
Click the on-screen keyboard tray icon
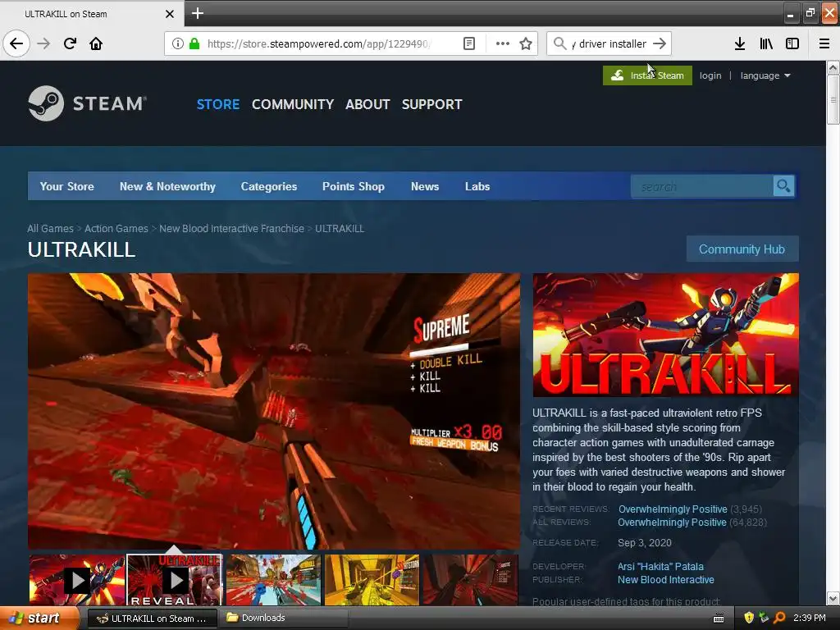click(x=719, y=619)
